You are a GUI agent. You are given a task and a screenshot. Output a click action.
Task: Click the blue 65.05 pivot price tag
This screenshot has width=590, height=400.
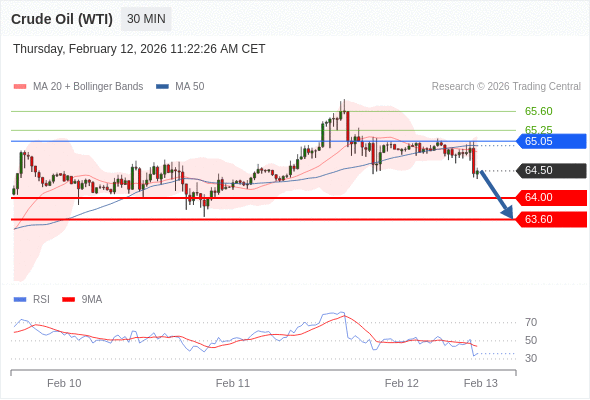(551, 141)
